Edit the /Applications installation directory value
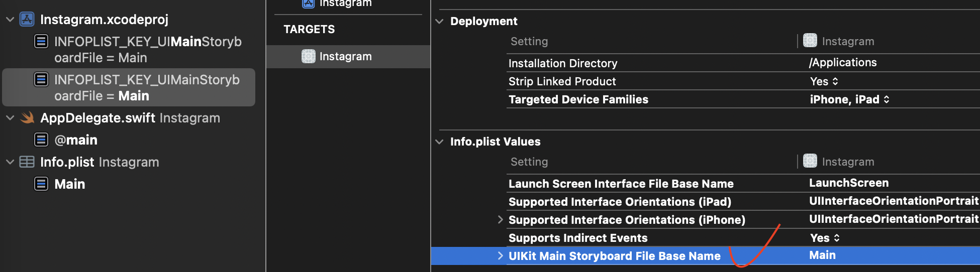The image size is (980, 272). click(843, 62)
